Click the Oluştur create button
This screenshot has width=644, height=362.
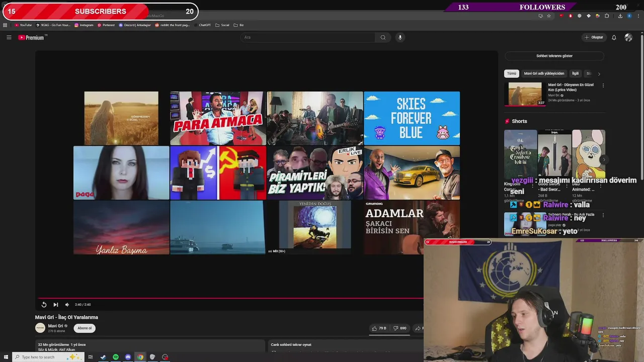(x=594, y=37)
